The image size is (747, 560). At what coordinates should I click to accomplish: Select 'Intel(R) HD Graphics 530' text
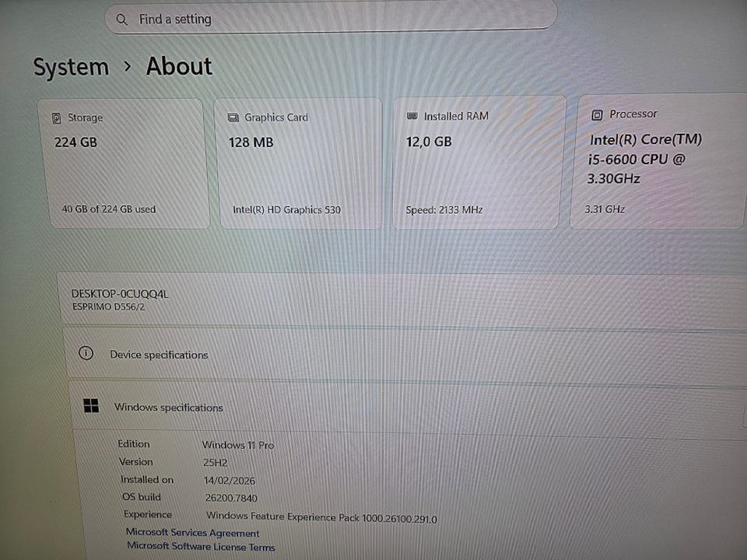287,209
